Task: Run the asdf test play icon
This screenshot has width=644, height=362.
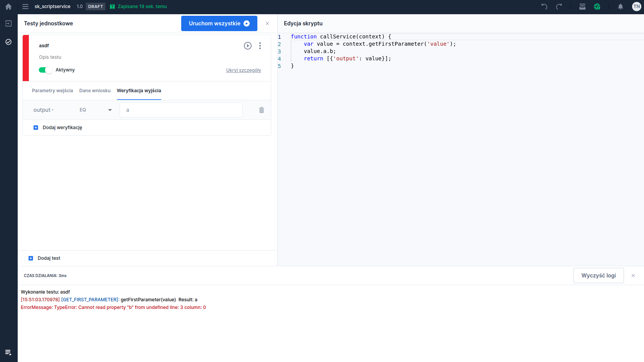Action: click(x=248, y=46)
